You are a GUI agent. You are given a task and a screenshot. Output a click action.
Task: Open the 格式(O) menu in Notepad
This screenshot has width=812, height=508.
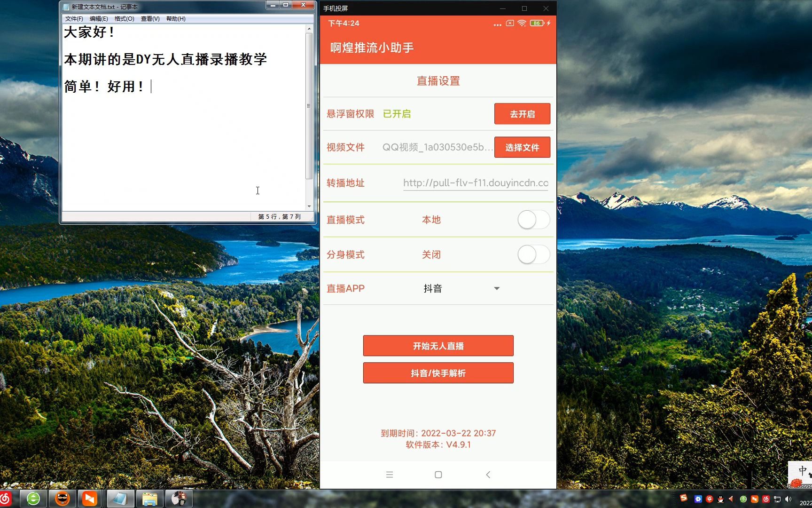tap(123, 19)
